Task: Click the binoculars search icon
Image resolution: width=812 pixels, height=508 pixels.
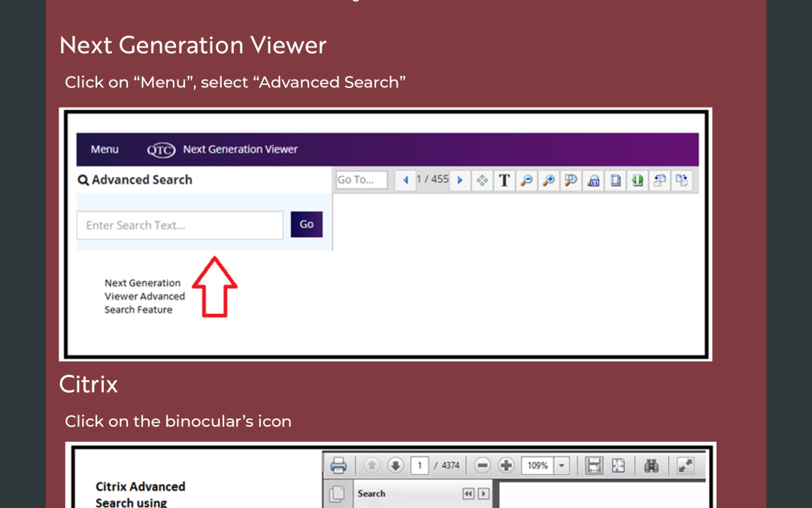Action: (651, 465)
